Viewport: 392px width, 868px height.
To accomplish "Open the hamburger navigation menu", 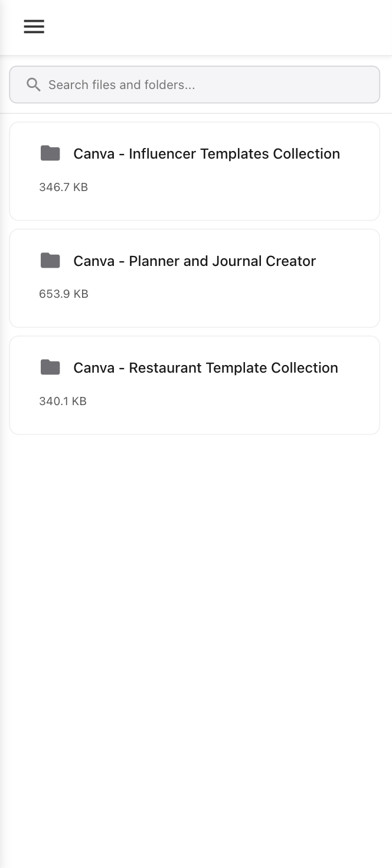I will pyautogui.click(x=34, y=27).
